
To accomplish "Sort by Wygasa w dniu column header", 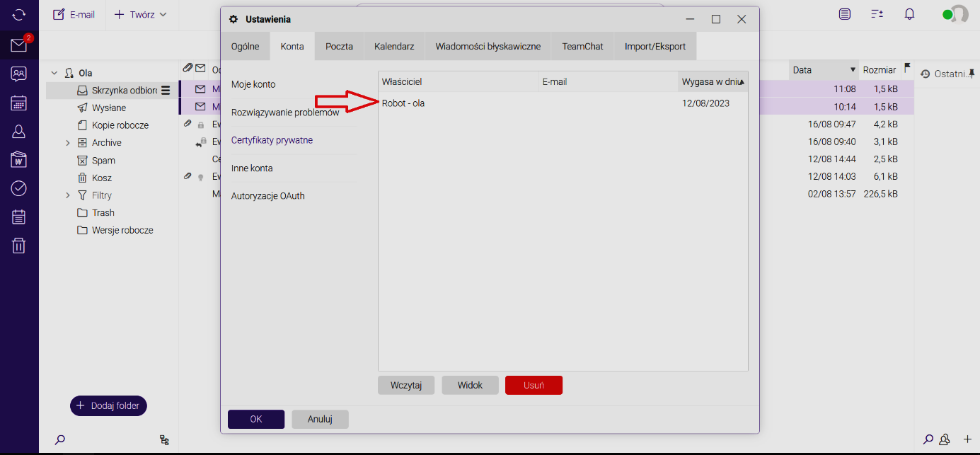I will pyautogui.click(x=712, y=82).
